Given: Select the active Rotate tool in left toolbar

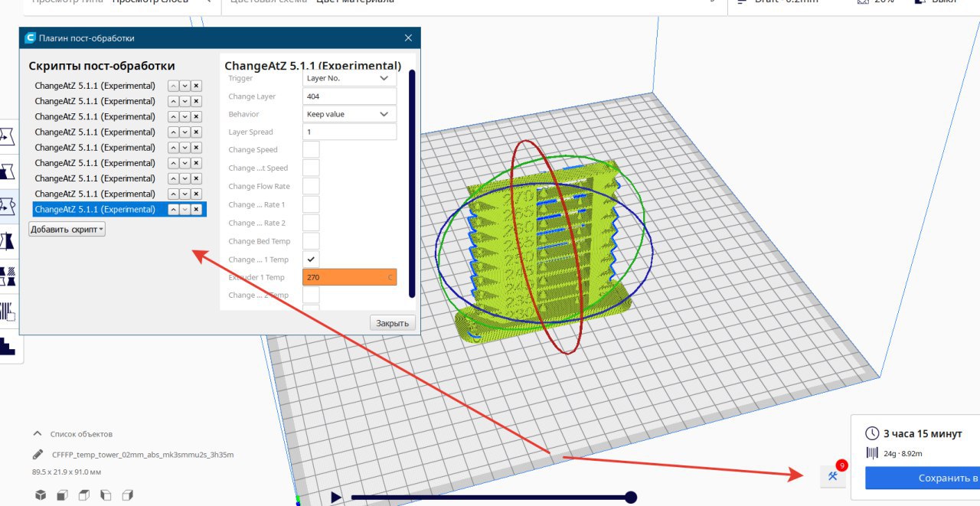Looking at the screenshot, I should point(8,206).
